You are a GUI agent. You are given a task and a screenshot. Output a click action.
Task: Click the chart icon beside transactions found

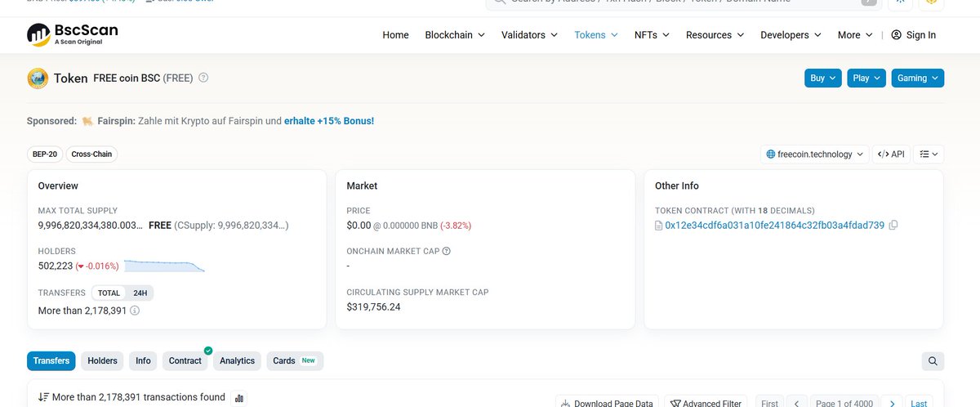(240, 398)
